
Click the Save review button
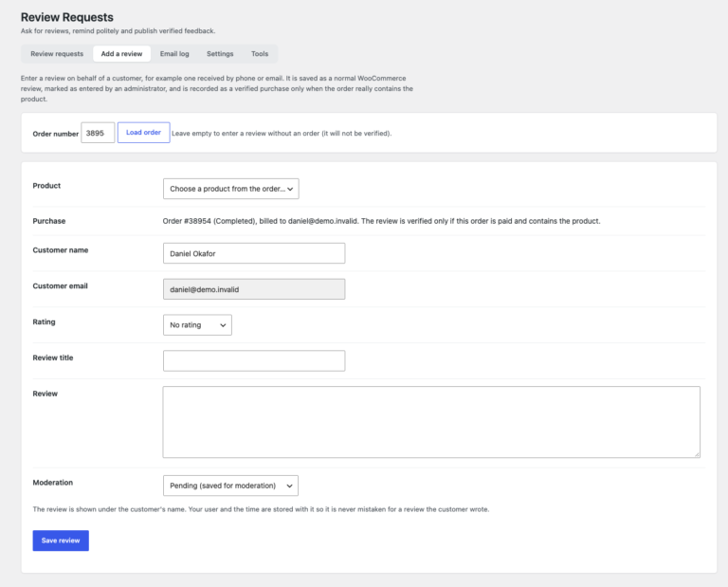tap(61, 541)
